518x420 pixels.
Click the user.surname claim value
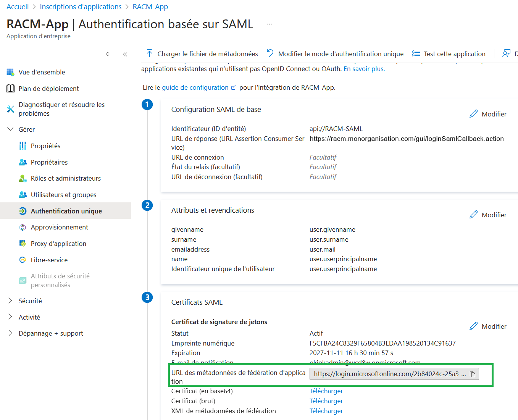coord(329,239)
